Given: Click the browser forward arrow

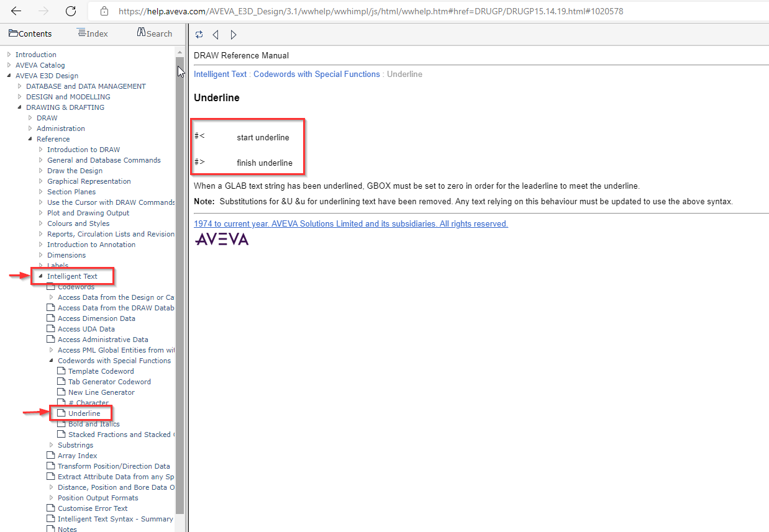Looking at the screenshot, I should click(x=43, y=11).
